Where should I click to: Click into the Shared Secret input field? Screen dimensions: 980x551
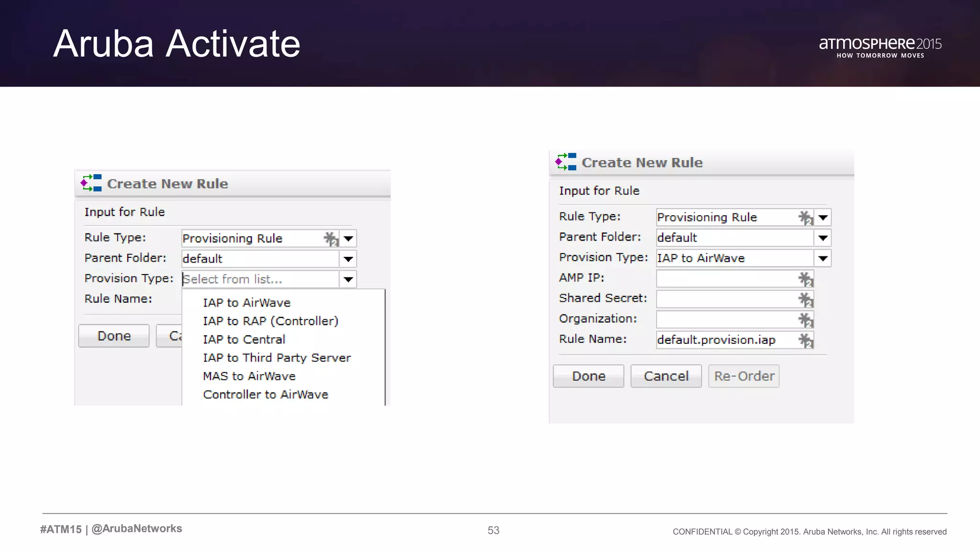(735, 299)
